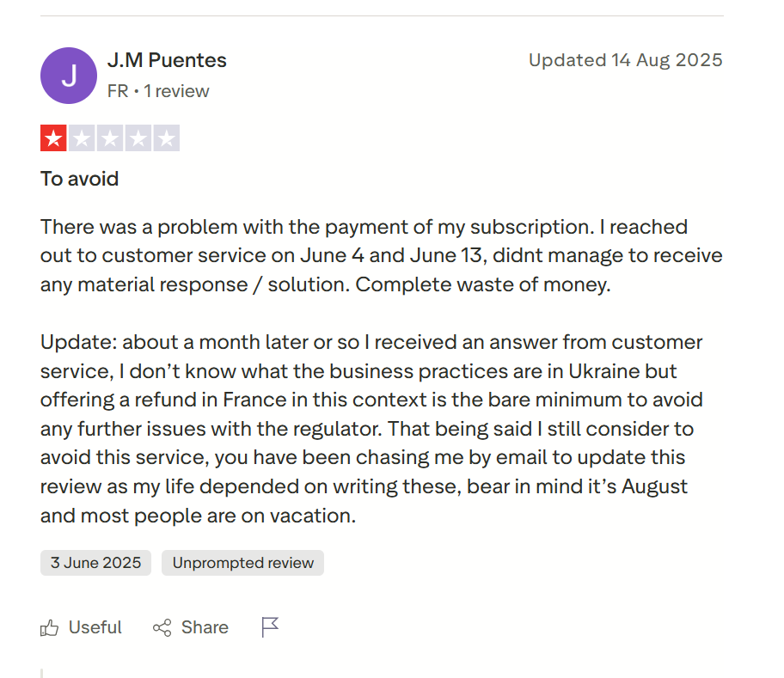Click the paragraph starting 'Update: about a month'
This screenshot has width=784, height=678.
[371, 429]
